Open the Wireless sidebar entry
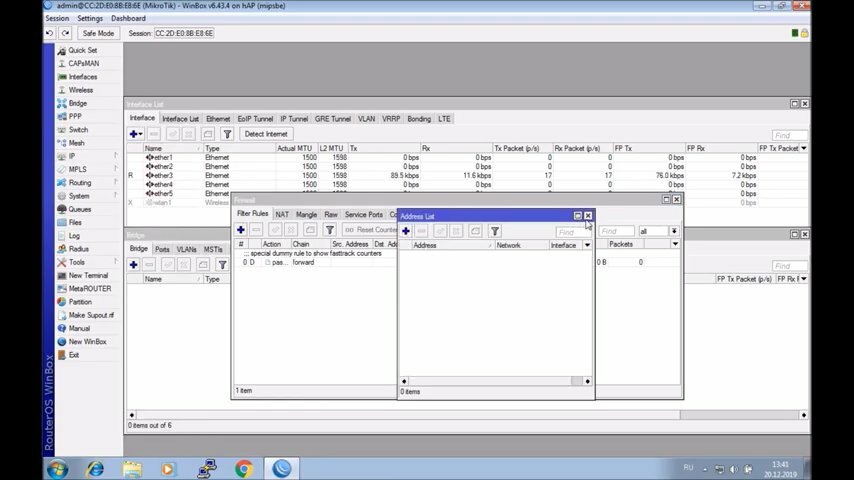This screenshot has width=854, height=480. click(81, 90)
